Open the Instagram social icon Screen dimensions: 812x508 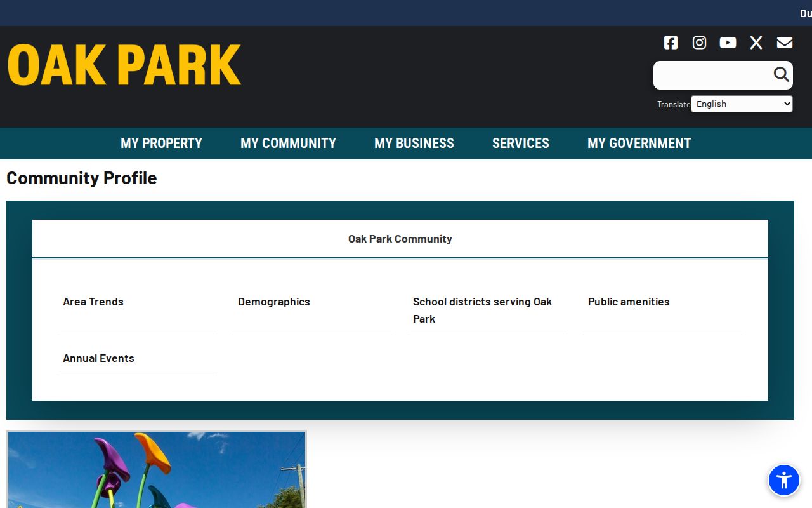699,43
